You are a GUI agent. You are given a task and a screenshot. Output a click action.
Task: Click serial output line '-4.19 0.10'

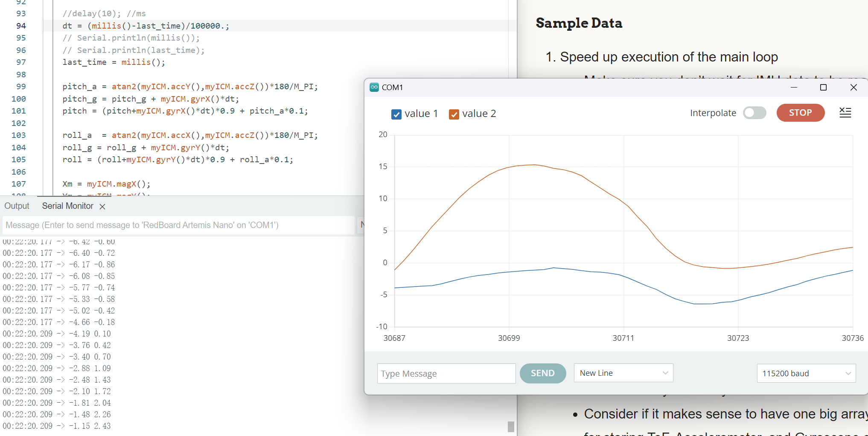coord(57,334)
